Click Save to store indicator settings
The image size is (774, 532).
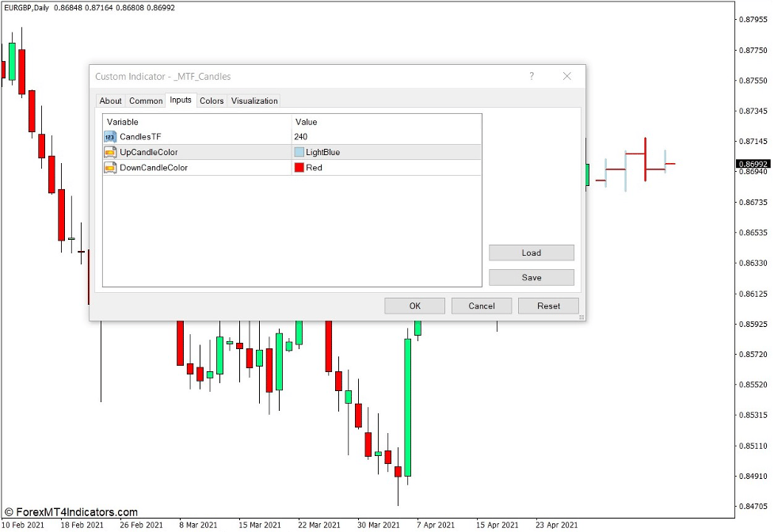pos(531,277)
